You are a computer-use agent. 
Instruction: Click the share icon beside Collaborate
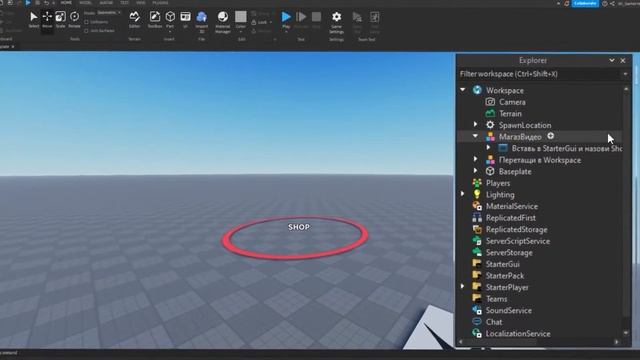612,3
